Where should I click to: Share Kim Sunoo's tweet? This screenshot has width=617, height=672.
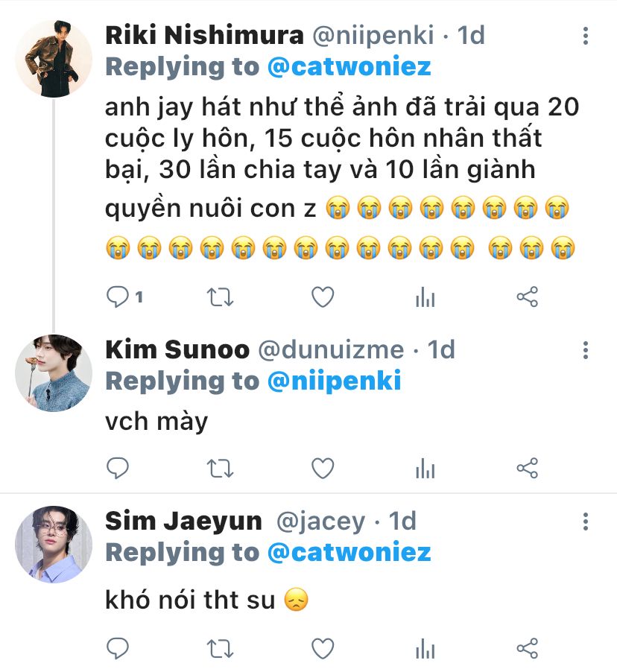pyautogui.click(x=527, y=469)
